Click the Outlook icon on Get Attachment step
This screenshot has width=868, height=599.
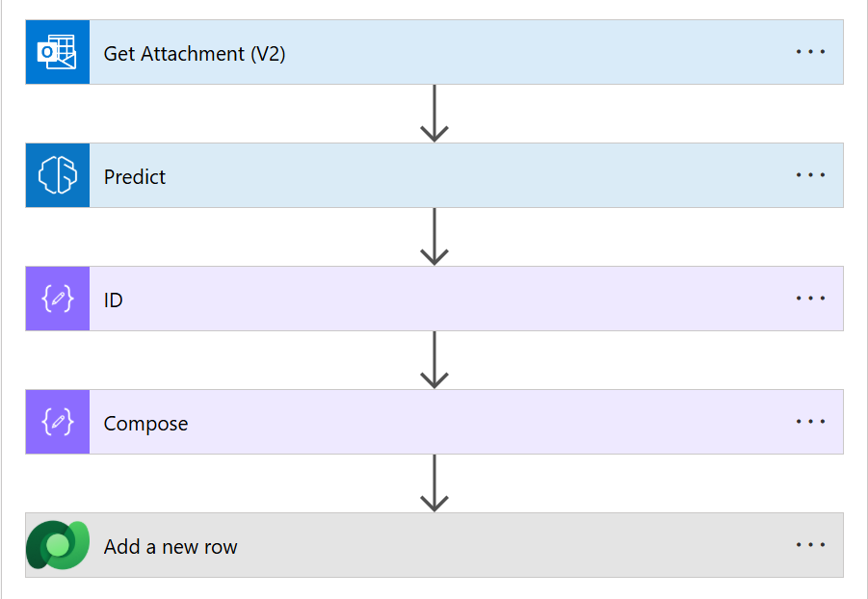58,53
